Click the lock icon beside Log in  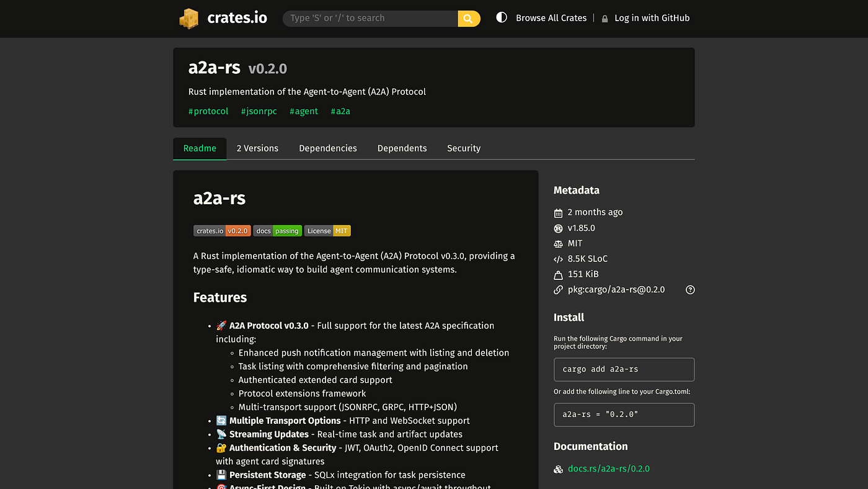605,19
